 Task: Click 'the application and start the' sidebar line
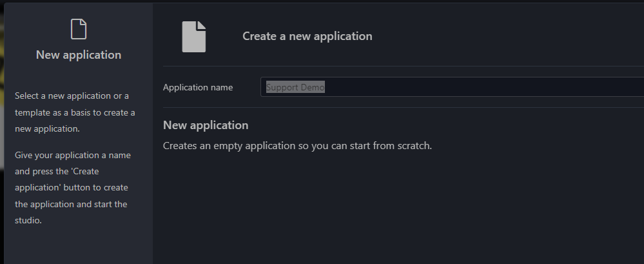71,204
